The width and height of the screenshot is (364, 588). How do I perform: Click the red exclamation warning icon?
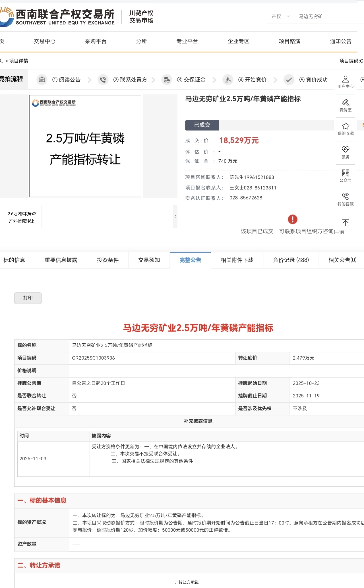293,219
